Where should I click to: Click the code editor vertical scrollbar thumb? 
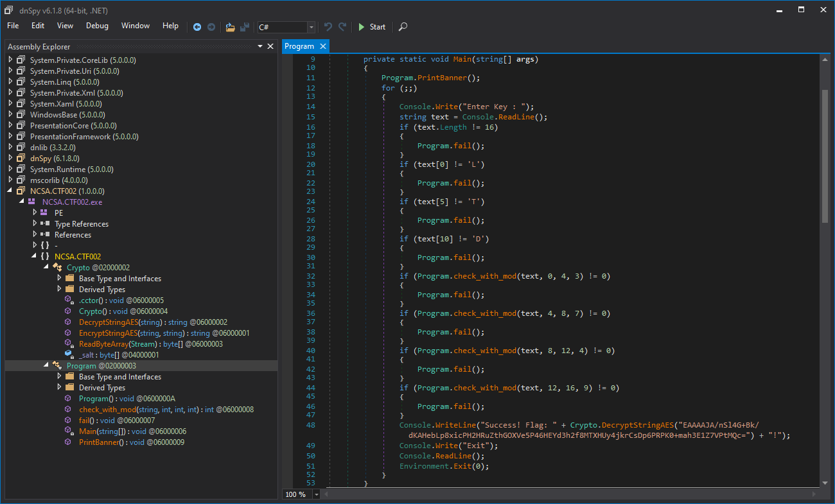point(824,157)
